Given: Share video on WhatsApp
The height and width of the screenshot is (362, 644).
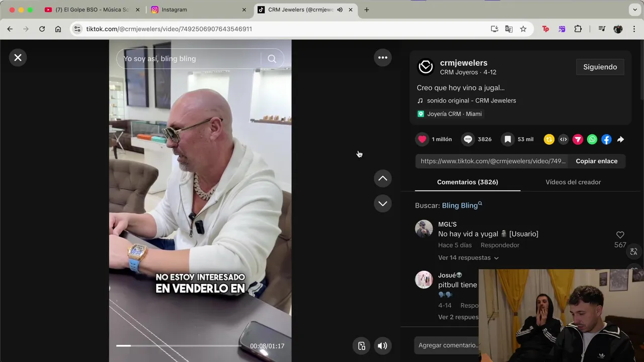Looking at the screenshot, I should [592, 139].
